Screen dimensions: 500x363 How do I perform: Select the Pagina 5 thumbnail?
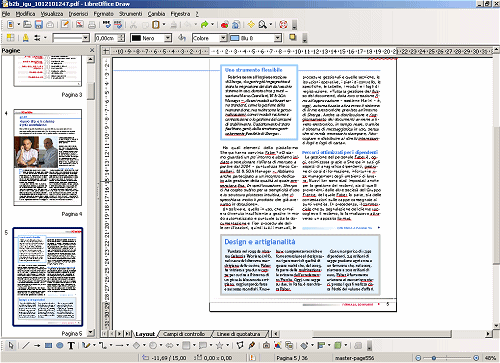(x=48, y=277)
